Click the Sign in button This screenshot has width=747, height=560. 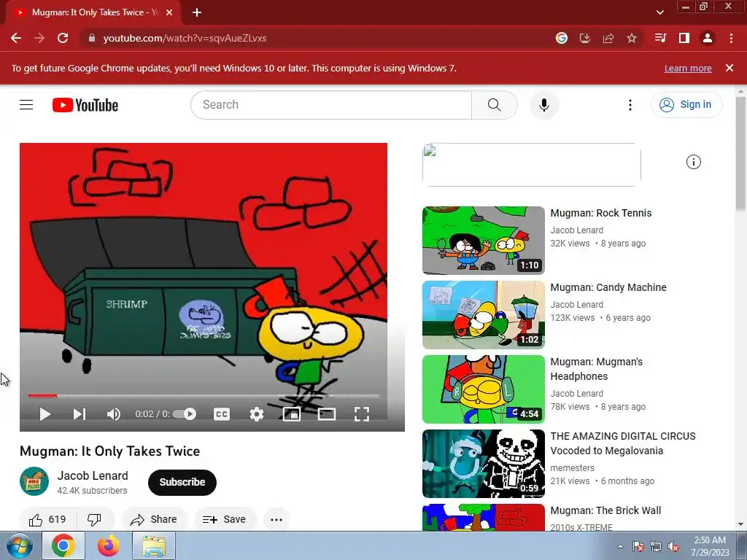click(x=686, y=105)
